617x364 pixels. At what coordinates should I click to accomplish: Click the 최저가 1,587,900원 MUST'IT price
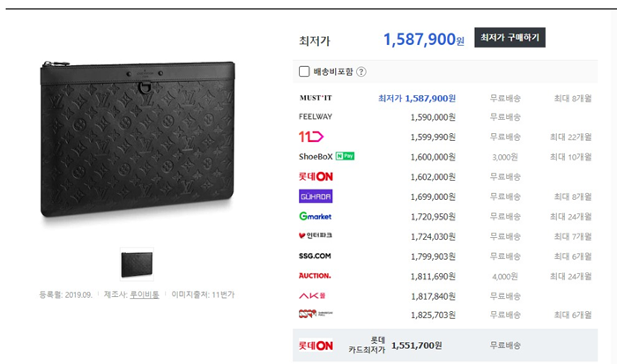[x=417, y=99]
